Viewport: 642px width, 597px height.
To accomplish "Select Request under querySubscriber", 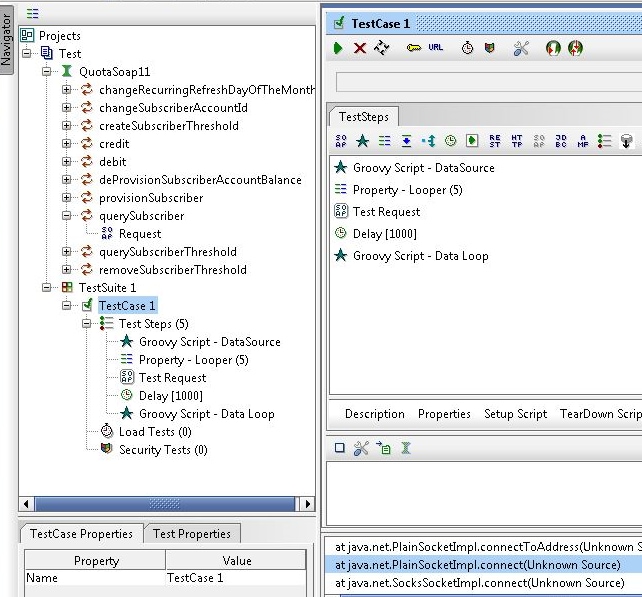I will (x=140, y=234).
